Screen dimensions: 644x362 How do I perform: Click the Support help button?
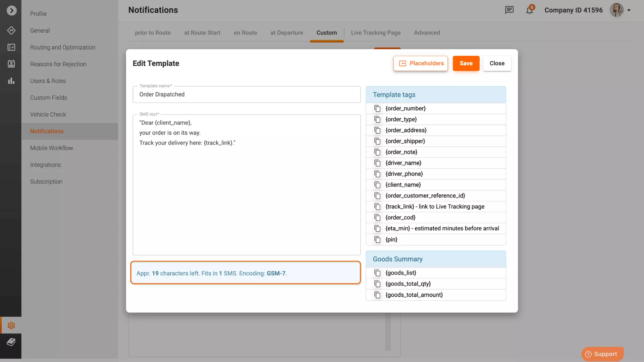tap(602, 354)
